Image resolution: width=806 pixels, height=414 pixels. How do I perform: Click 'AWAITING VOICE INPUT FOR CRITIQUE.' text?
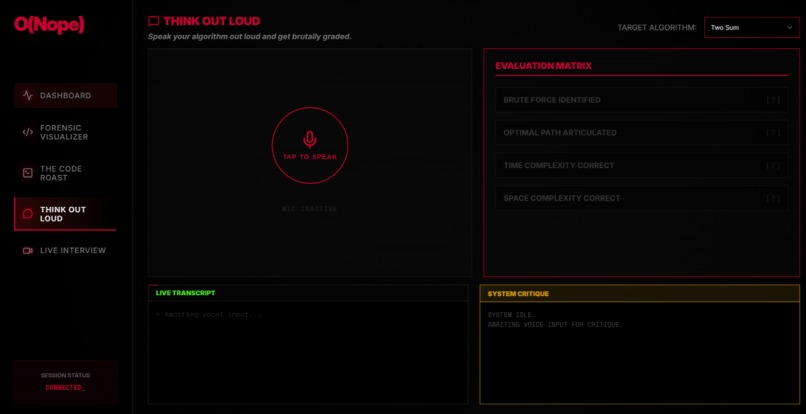tap(555, 325)
